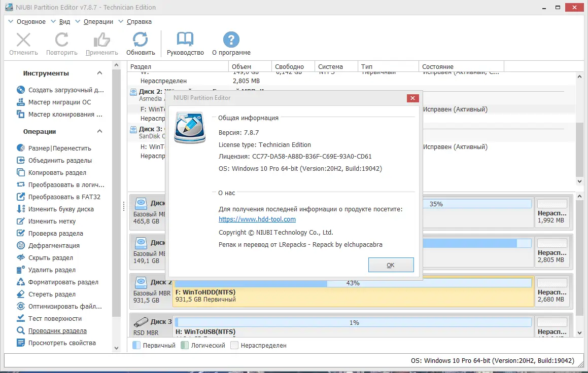Click the О программе about icon
The height and width of the screenshot is (373, 588).
pos(231,43)
